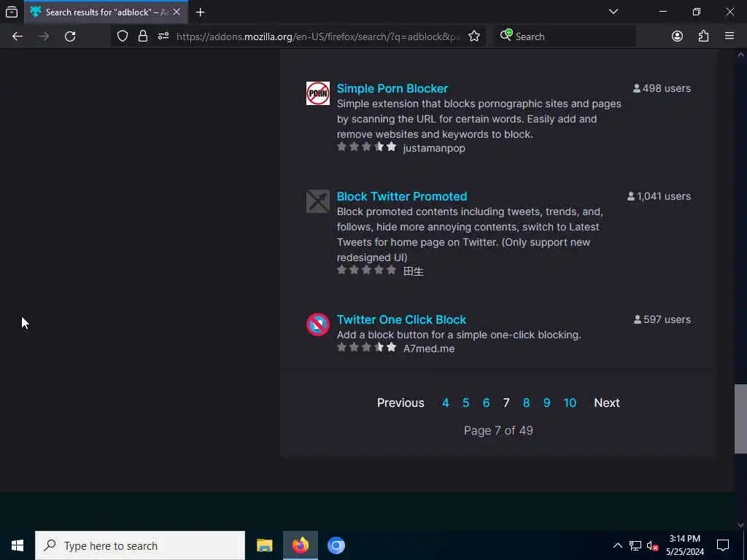The height and width of the screenshot is (560, 747).
Task: Click the 田生 author name
Action: point(413,271)
